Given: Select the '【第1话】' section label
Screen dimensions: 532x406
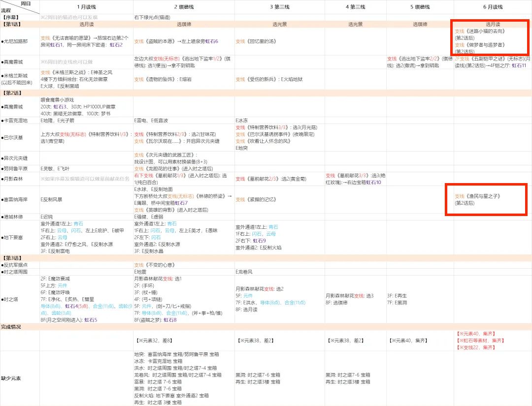Looking at the screenshot, I should tap(12, 24).
